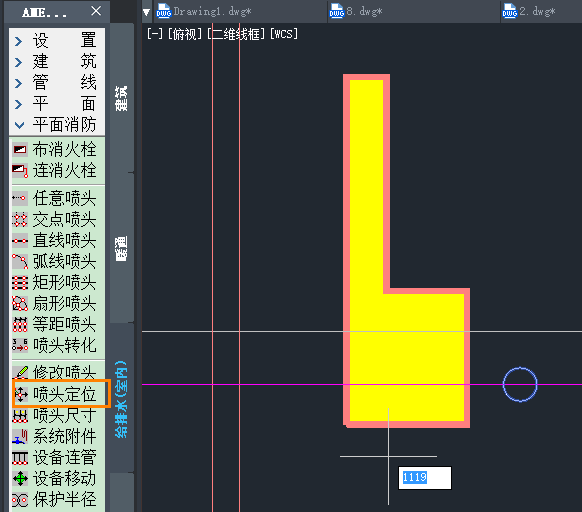The image size is (582, 512).
Task: Select the 交点喷头 icon
Action: [x=20, y=219]
